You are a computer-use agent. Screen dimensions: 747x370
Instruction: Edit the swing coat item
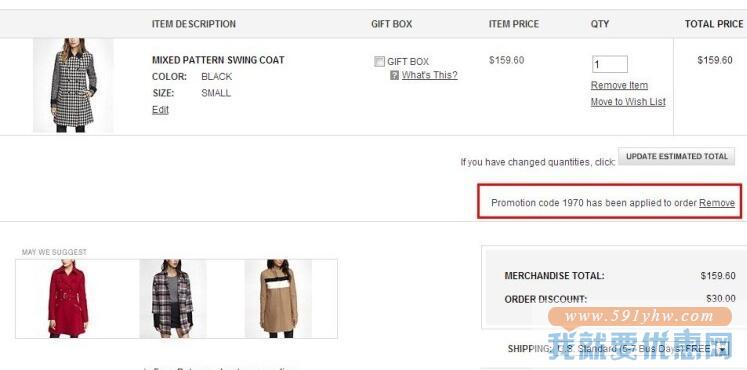[x=160, y=110]
